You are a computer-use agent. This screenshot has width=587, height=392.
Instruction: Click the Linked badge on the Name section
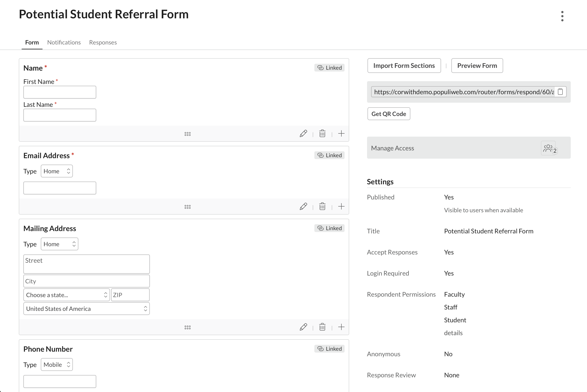coord(329,67)
